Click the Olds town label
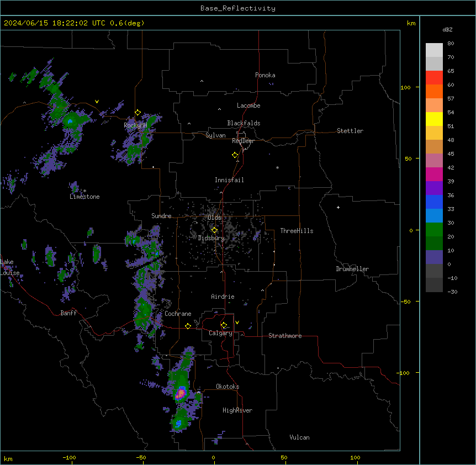The height and width of the screenshot is (465, 476). 214,218
